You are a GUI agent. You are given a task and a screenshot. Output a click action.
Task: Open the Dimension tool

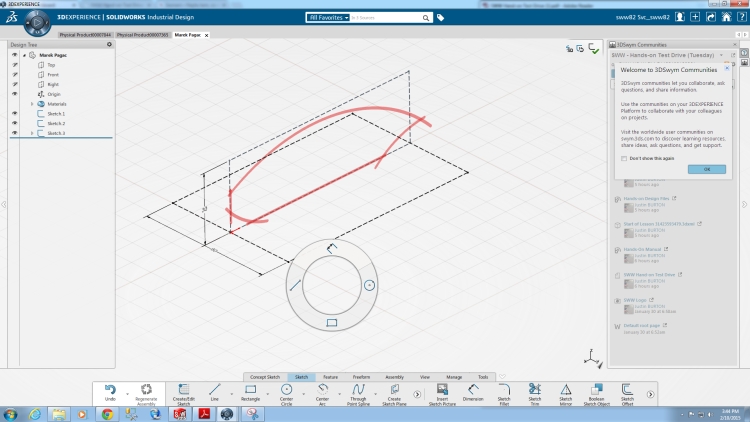(472, 391)
